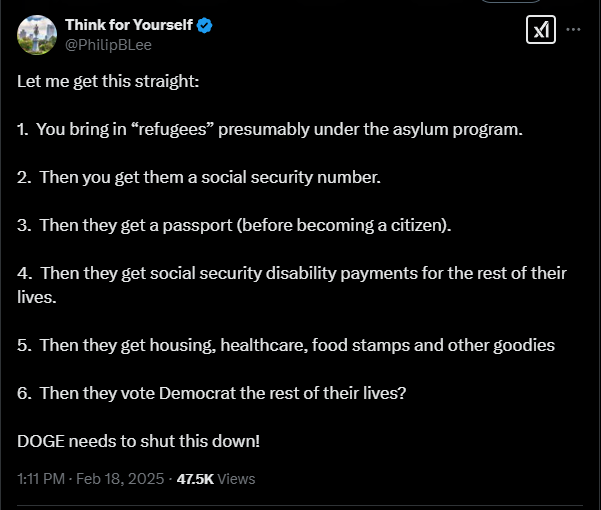Click the partially visible button above Grok icon
The width and height of the screenshot is (601, 510).
click(x=511, y=1)
